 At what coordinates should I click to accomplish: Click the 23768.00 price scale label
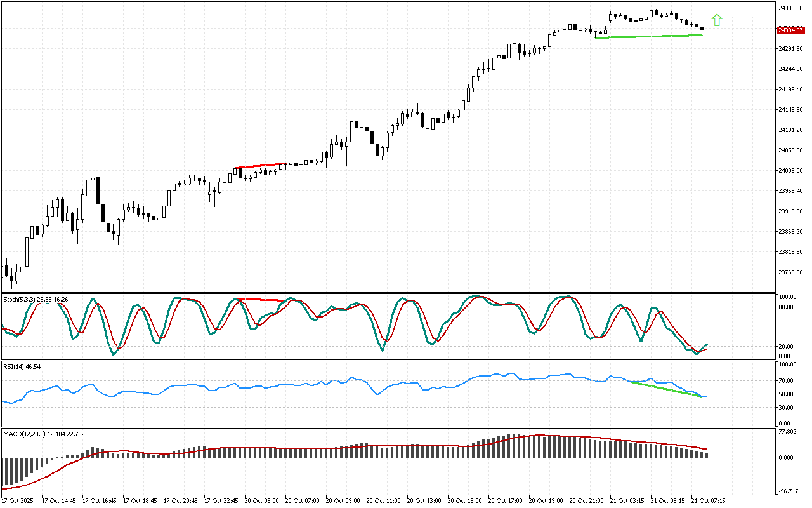(x=790, y=272)
